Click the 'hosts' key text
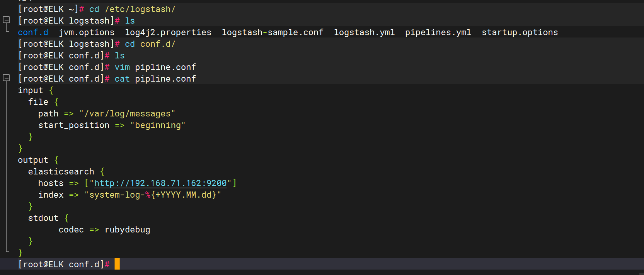Viewport: 644px width, 275px height. [51, 183]
